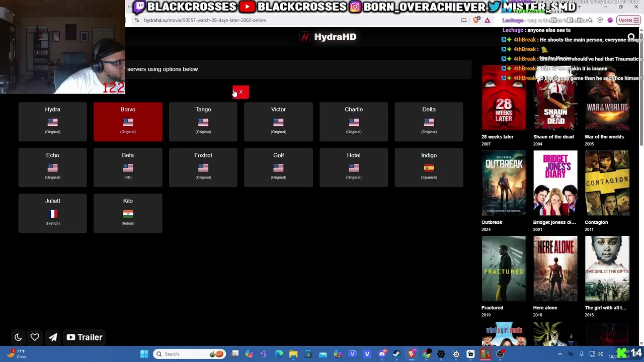Close the server panel with red X

click(240, 92)
